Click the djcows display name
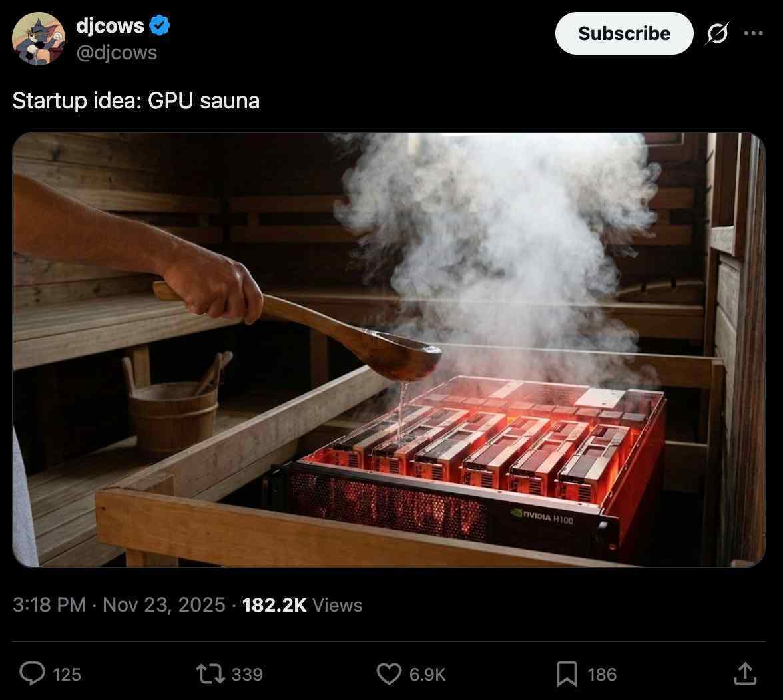Viewport: 783px width, 700px height. pos(110,25)
